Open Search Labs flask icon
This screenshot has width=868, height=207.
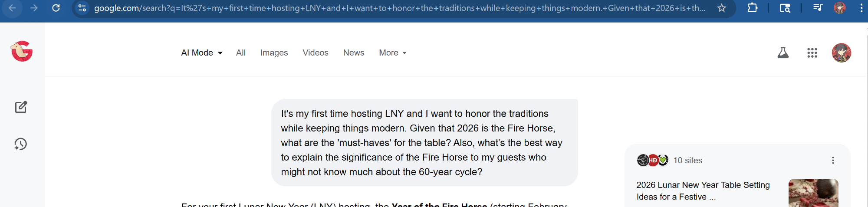(783, 53)
